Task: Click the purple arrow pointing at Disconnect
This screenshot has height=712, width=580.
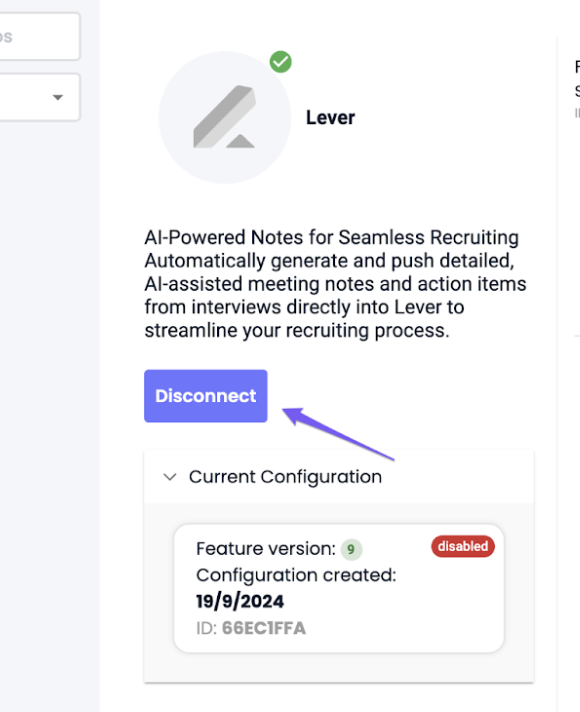Action: (x=338, y=434)
